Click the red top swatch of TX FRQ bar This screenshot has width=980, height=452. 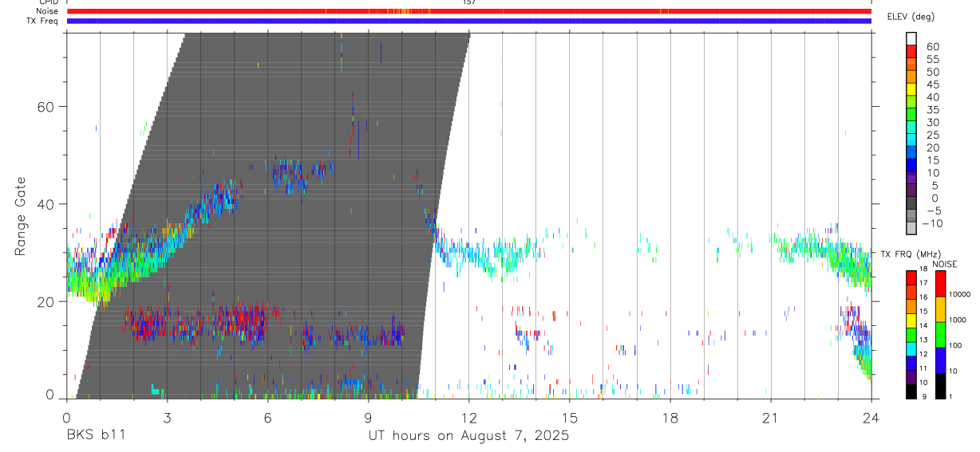[x=911, y=277]
